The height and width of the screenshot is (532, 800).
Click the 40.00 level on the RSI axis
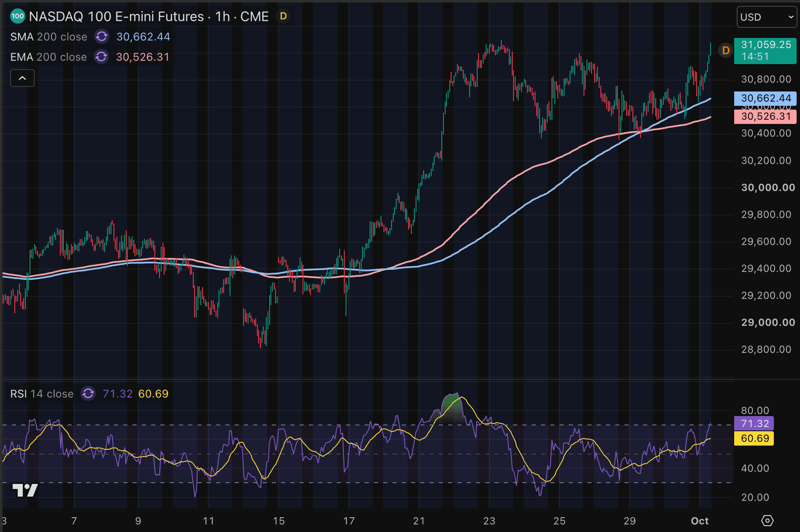pyautogui.click(x=755, y=468)
